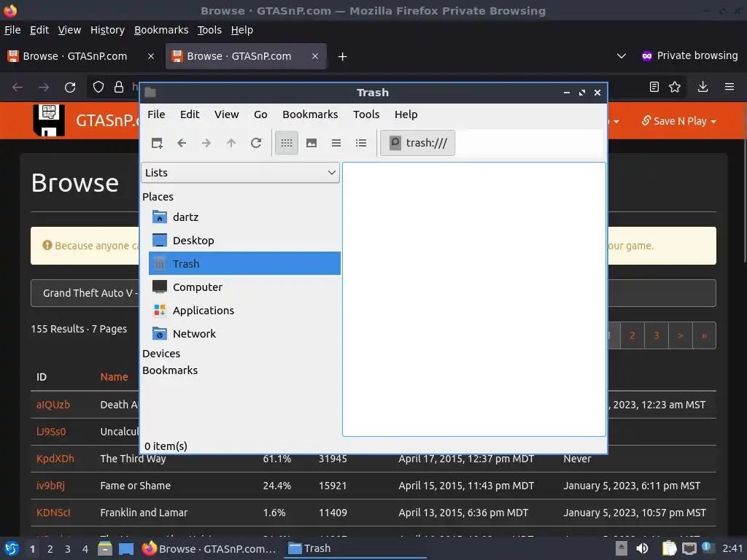Jump to last results page
This screenshot has height=560, width=747.
coord(704,335)
